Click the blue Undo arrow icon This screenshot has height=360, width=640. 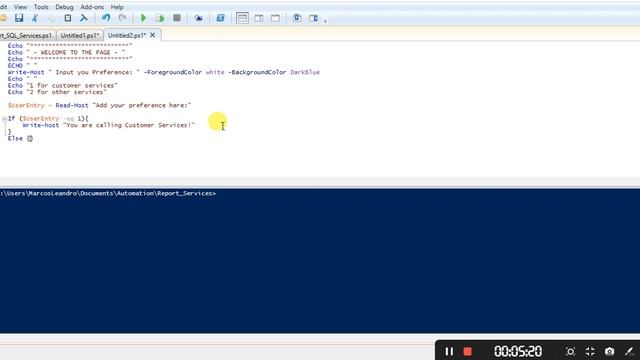(x=106, y=18)
